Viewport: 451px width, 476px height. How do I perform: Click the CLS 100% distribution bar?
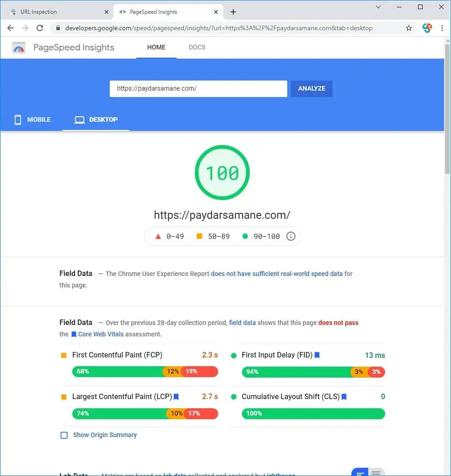313,413
